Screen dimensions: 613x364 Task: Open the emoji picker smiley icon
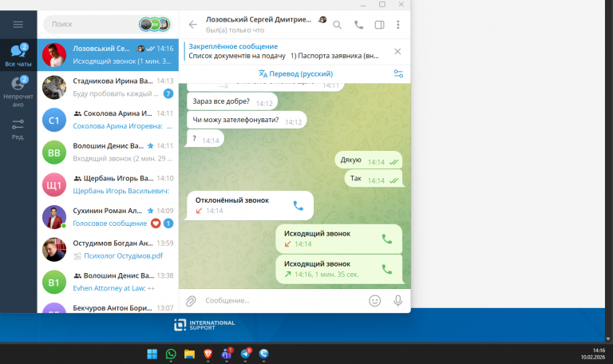tap(374, 301)
